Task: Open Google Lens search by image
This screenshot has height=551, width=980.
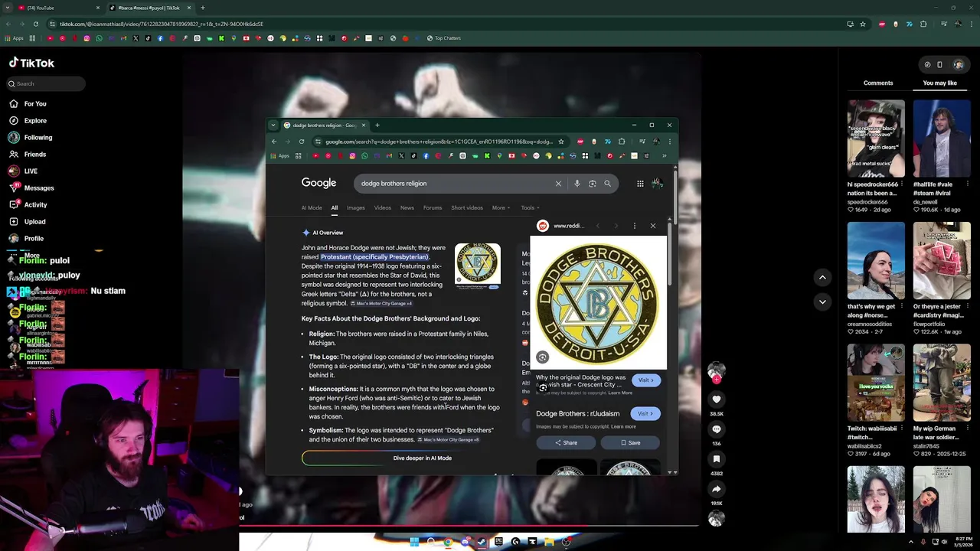Action: pos(592,184)
